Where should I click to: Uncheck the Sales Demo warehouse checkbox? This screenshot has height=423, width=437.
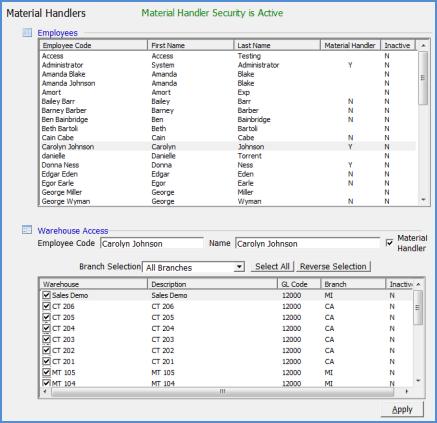[x=46, y=295]
